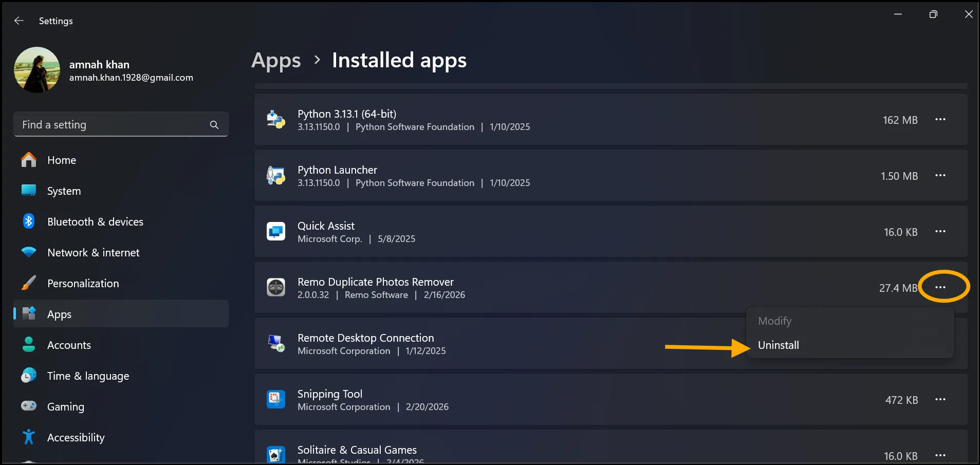Open Gaming settings from sidebar
Image resolution: width=980 pixels, height=465 pixels.
(65, 406)
